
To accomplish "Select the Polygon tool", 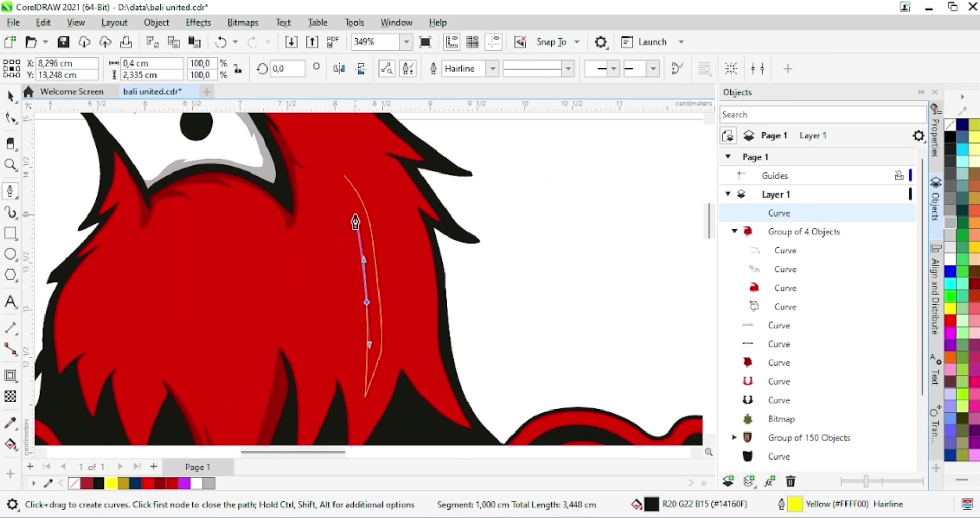I will click(11, 275).
